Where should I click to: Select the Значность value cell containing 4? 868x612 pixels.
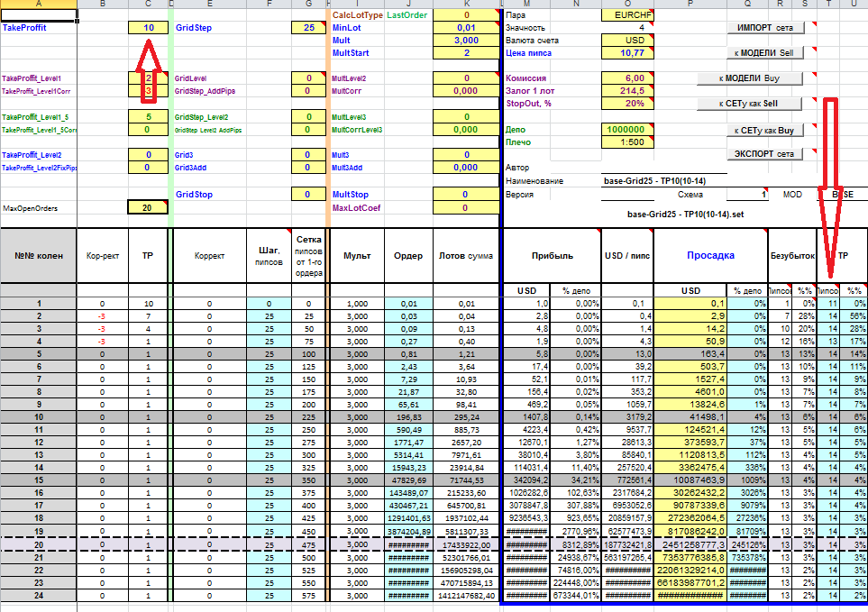(x=627, y=28)
